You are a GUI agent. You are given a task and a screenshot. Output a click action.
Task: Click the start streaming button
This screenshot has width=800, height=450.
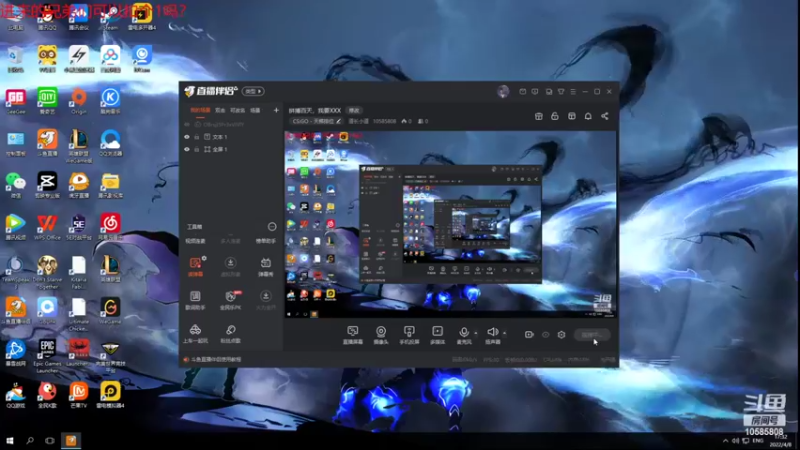point(592,335)
